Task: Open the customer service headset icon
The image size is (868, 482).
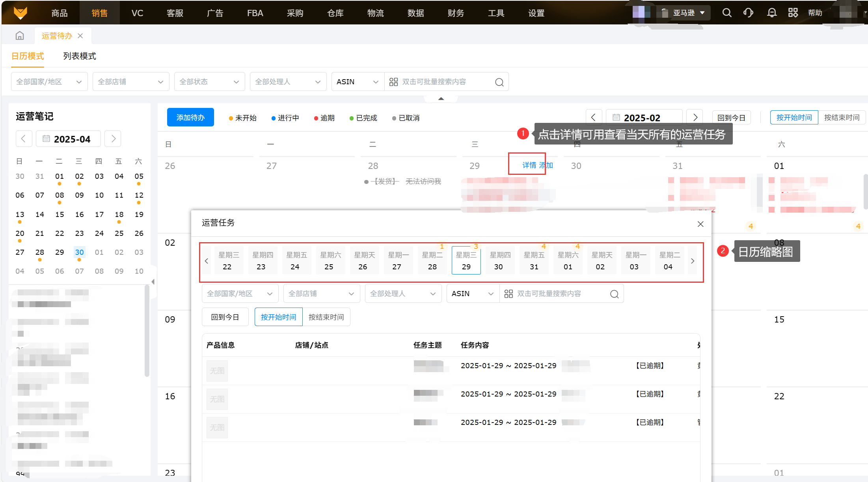Action: click(748, 13)
